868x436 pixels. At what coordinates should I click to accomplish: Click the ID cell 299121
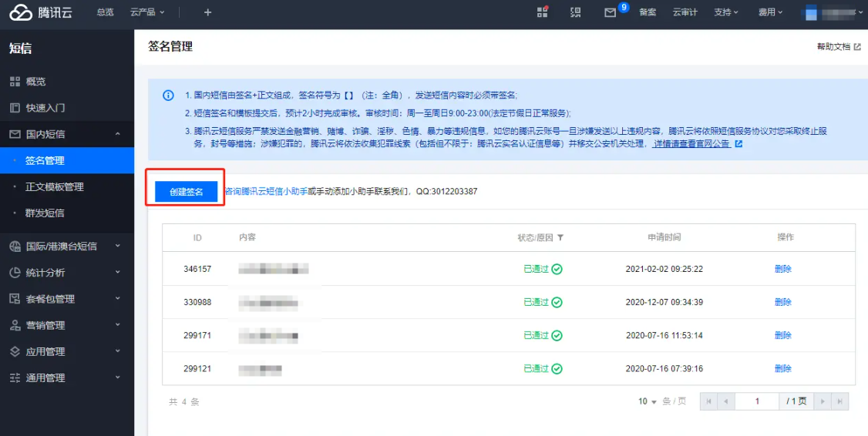point(197,369)
